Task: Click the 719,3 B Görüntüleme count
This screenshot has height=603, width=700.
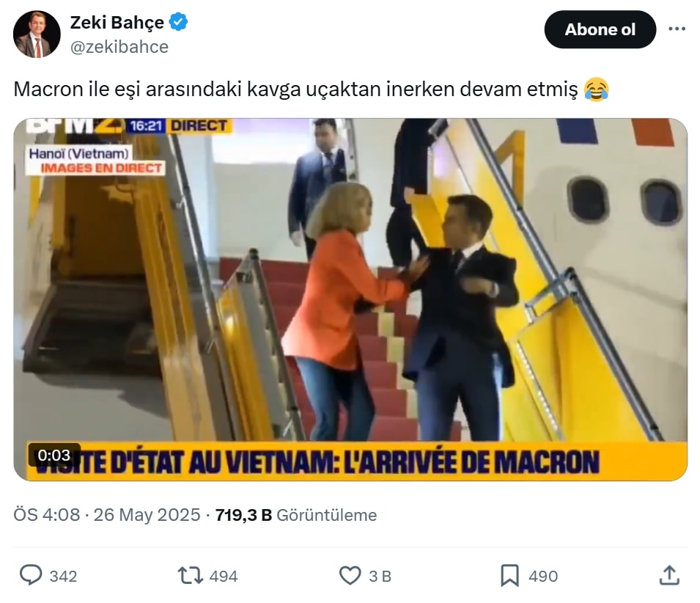Action: [296, 515]
